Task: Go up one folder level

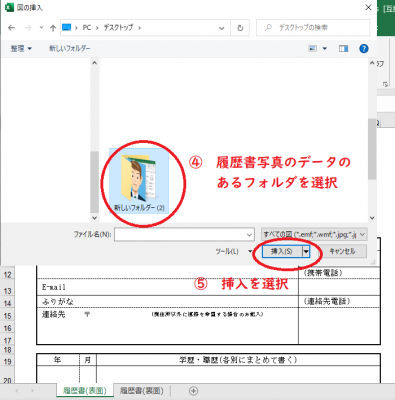Action: pos(53,28)
